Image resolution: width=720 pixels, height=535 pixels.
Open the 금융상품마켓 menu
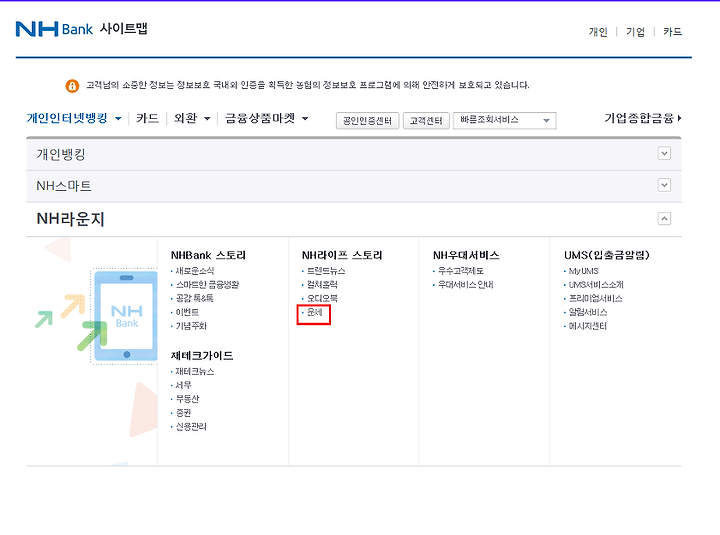pyautogui.click(x=260, y=118)
